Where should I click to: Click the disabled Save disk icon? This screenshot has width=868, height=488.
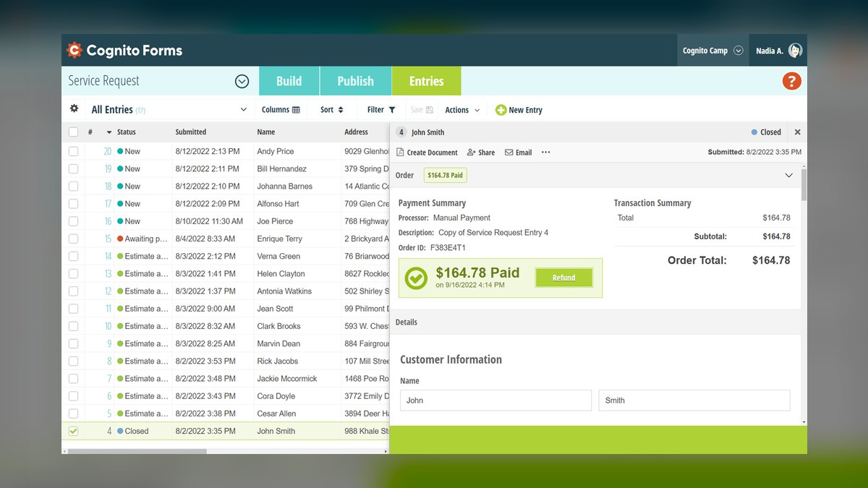(x=430, y=110)
